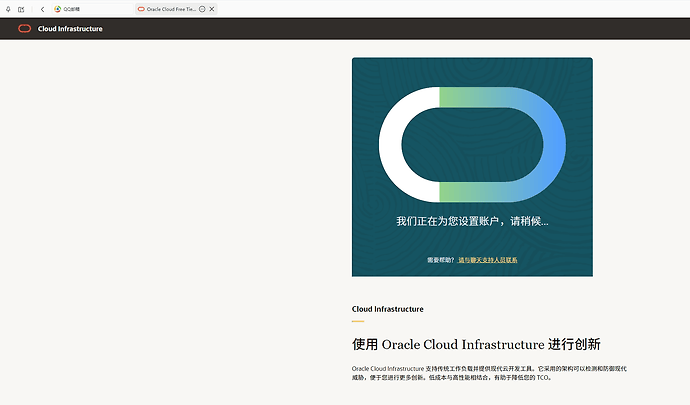The image size is (690, 405).
Task: Click the Cloud Infrastructure label above the yellow line
Action: (x=388, y=309)
